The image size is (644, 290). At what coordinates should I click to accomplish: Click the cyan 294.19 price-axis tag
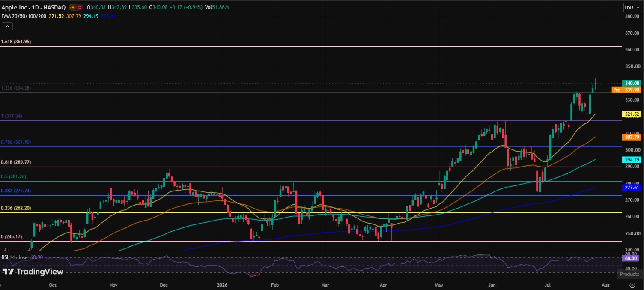(632, 160)
